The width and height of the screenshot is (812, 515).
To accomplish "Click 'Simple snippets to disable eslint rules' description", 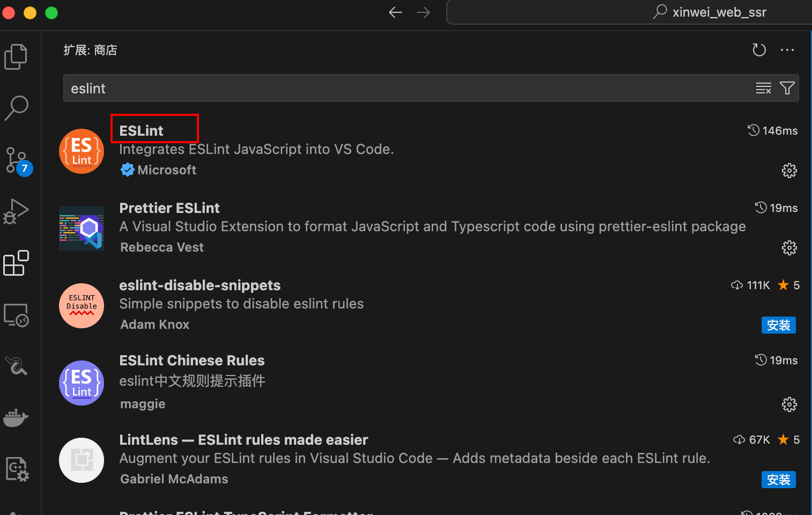I will point(241,304).
